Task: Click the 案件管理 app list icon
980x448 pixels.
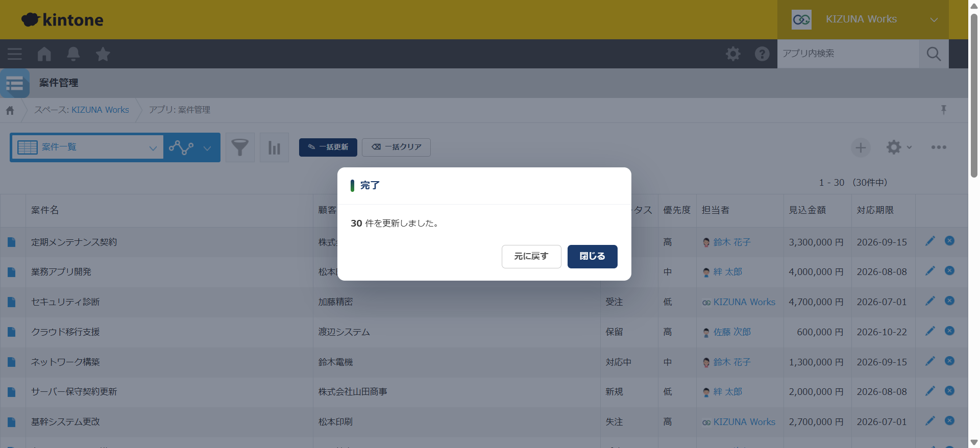Action: tap(15, 83)
